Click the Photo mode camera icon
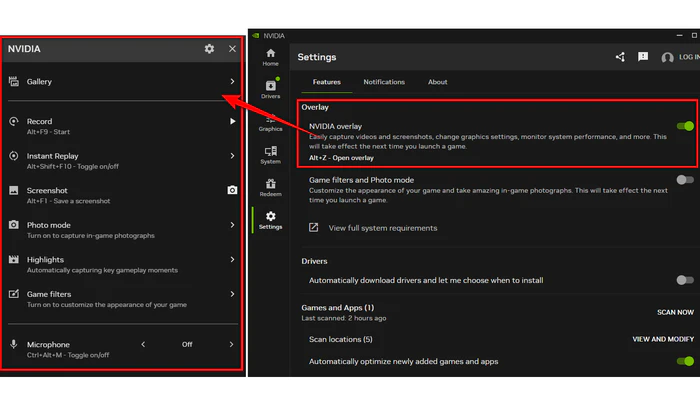 14,224
